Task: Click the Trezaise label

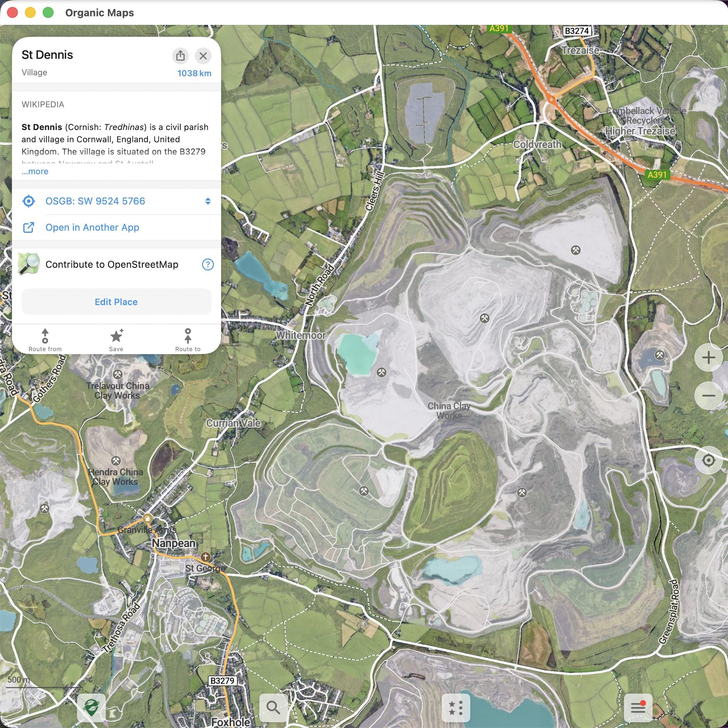Action: 580,50
